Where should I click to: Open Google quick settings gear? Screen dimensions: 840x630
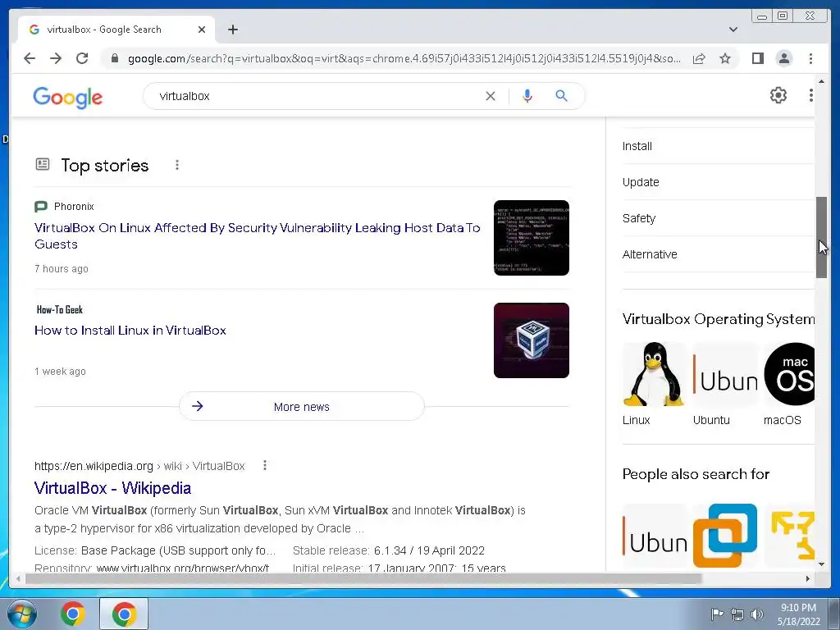tap(778, 95)
